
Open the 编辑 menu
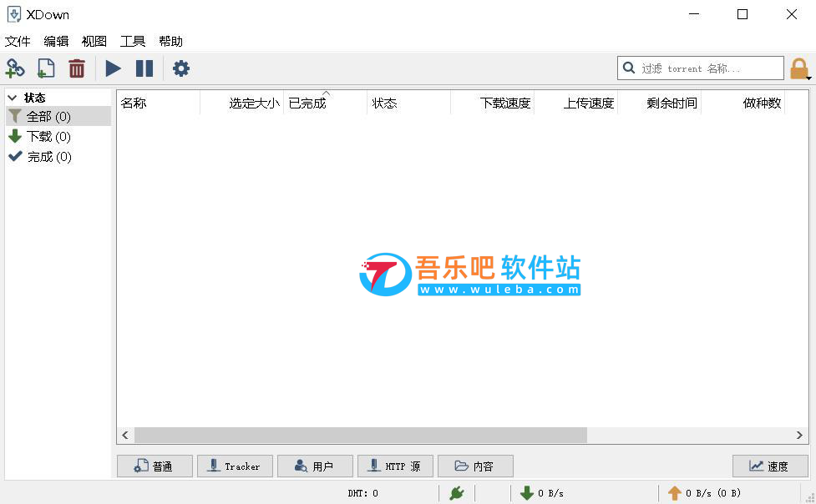56,41
